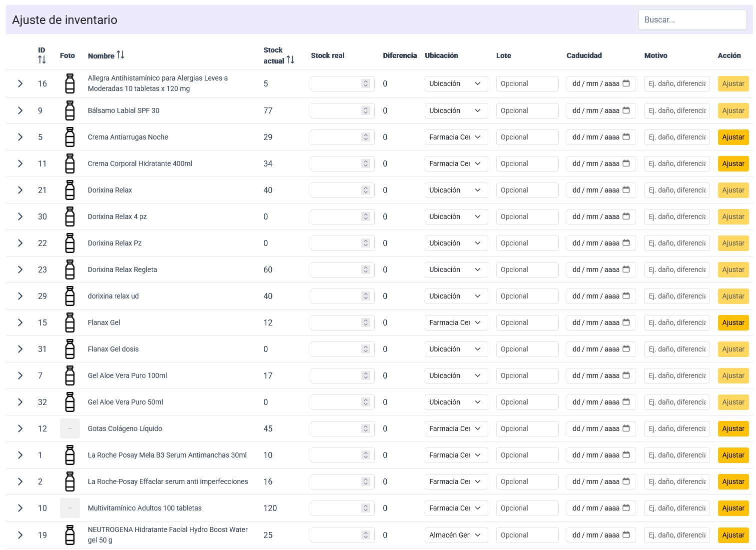Click calendar icon for Multivitamínico Adultos row
The height and width of the screenshot is (550, 756).
[x=626, y=508]
